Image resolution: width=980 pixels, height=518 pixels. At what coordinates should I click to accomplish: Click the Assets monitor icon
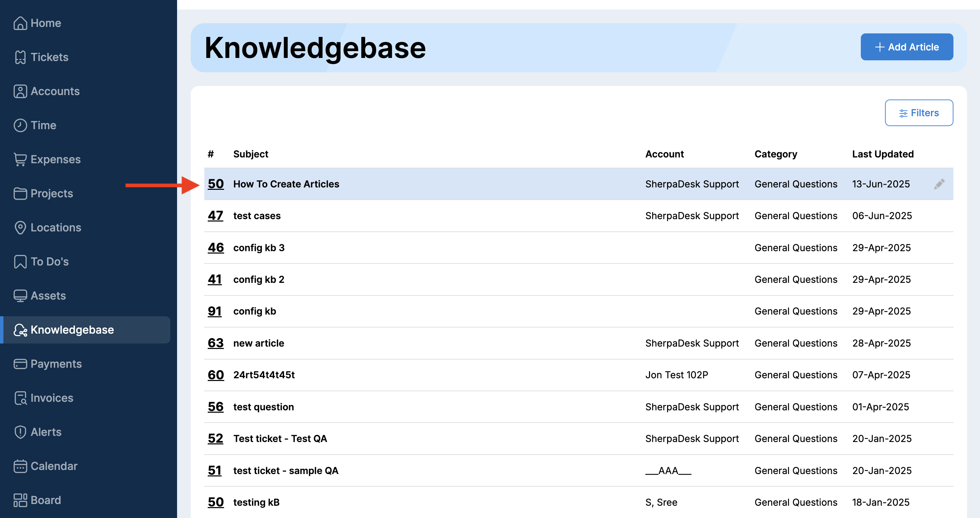20,296
